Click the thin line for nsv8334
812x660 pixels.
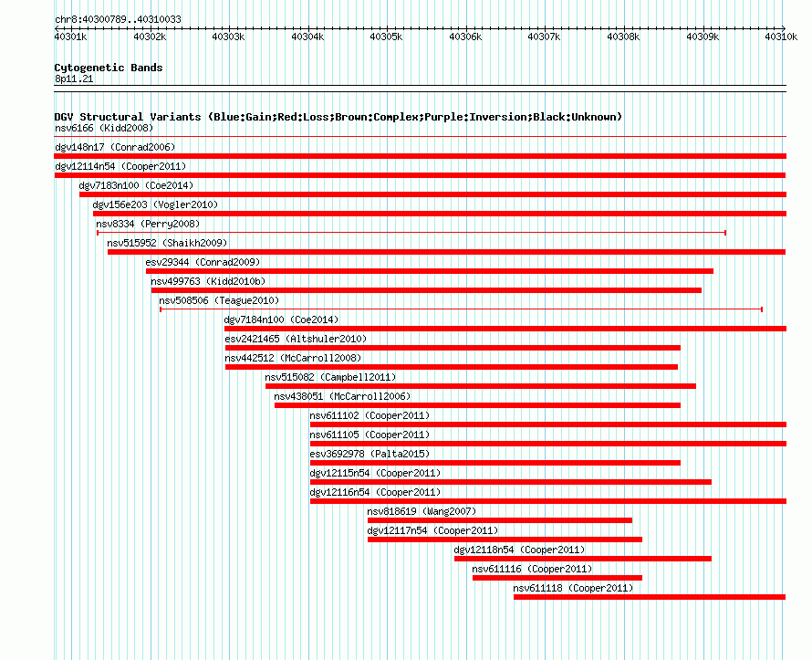tap(411, 233)
